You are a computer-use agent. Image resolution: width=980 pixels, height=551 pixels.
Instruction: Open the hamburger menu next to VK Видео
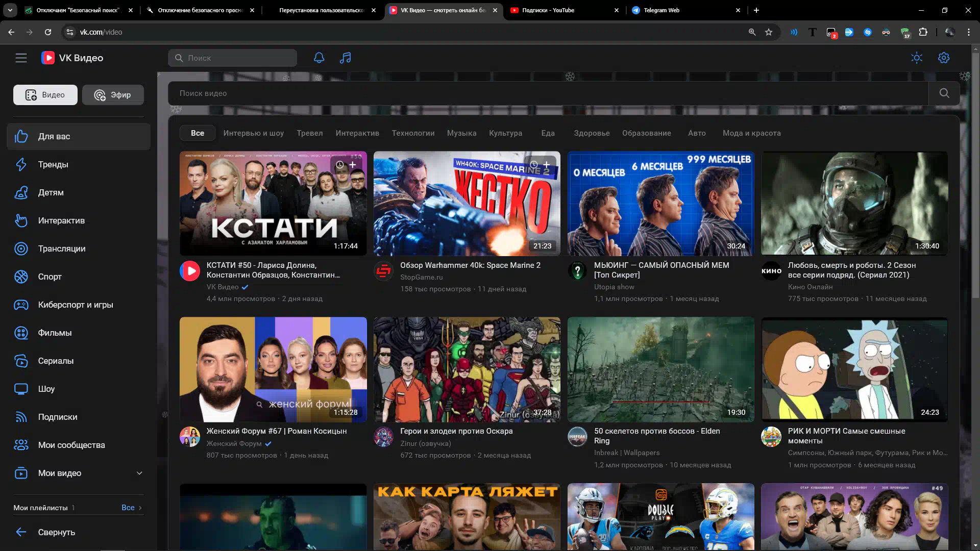(21, 58)
